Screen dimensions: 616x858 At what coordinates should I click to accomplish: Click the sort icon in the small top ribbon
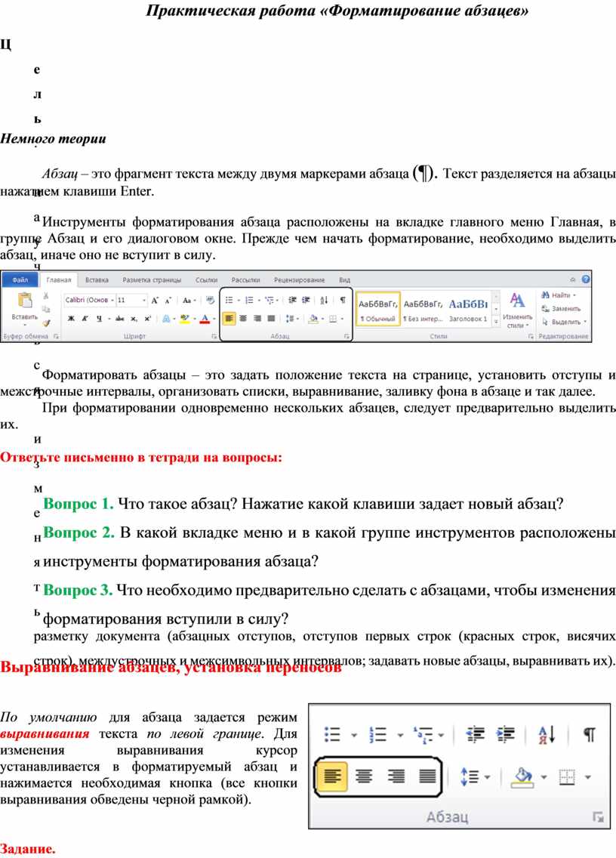(324, 300)
